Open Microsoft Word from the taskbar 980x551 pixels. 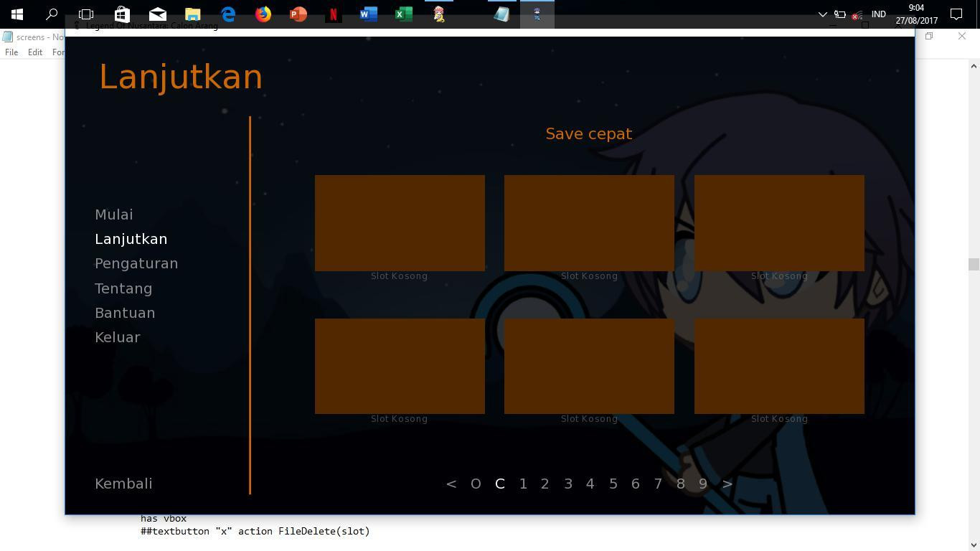click(369, 14)
